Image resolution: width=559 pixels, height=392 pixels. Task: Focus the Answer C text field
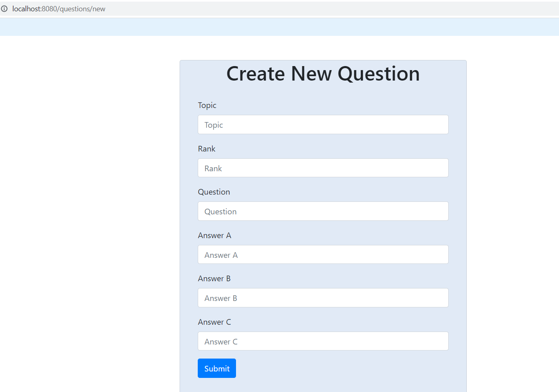tap(322, 341)
